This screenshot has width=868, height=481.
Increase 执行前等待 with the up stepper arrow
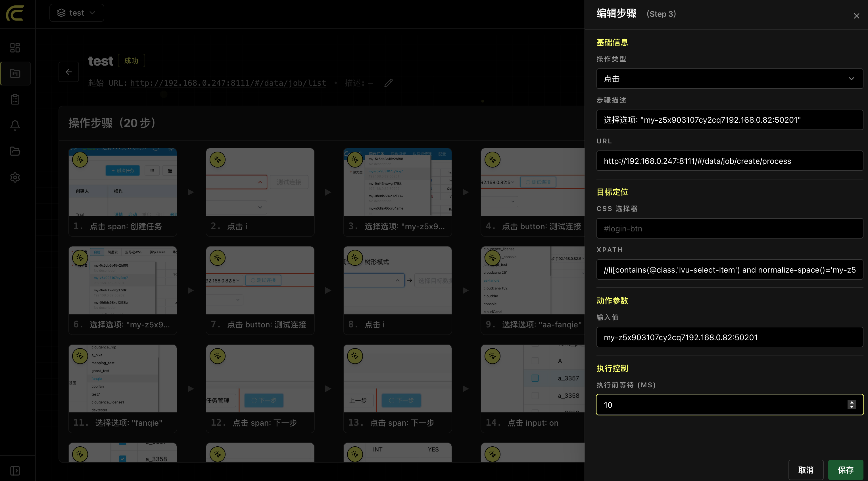point(852,402)
